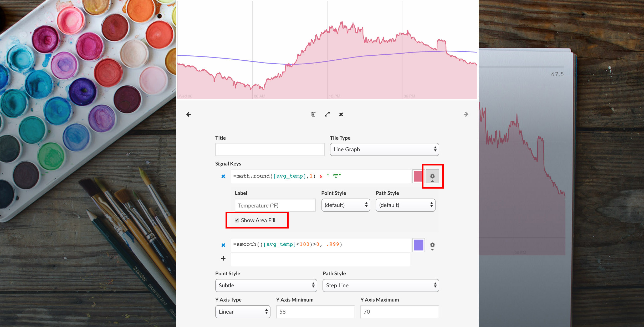Open the Tile Type Line Graph dropdown
Screen dimensions: 644x327
(x=384, y=149)
